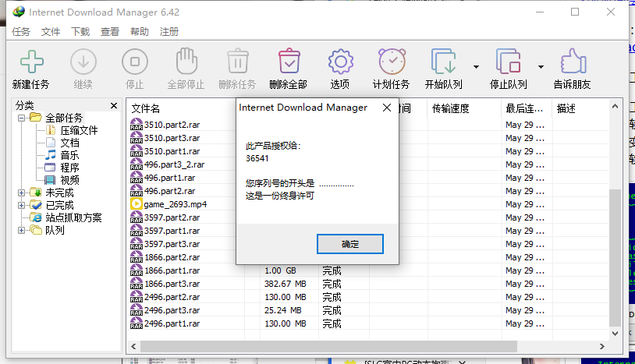Screen dimensions: 635x364
Task: Open the 下载 menu
Action: click(80, 31)
